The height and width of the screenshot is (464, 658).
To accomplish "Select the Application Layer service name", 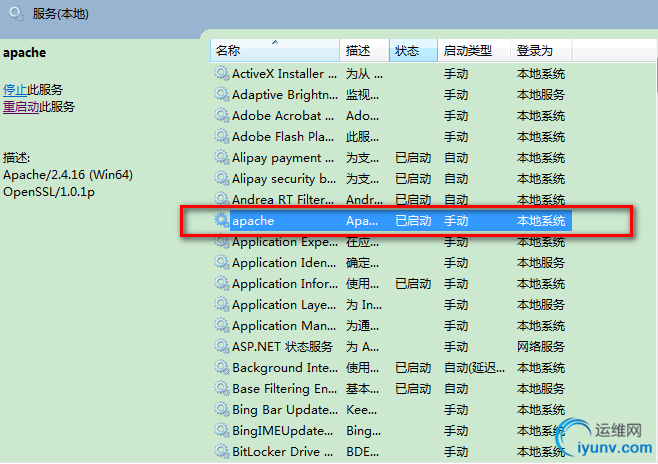I will 284,305.
